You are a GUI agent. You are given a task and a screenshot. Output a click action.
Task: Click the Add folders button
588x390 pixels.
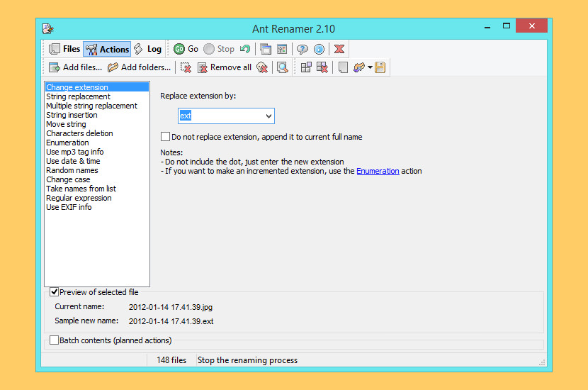tap(139, 67)
